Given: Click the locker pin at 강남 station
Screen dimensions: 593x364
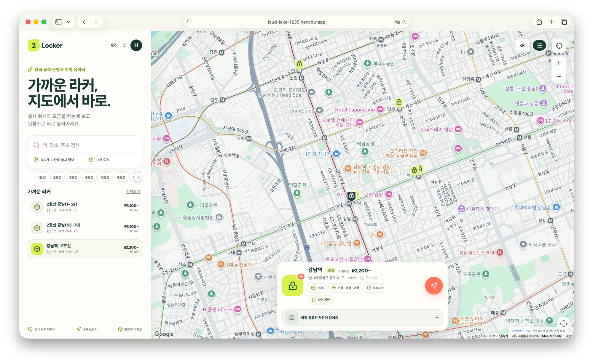Looking at the screenshot, I should pos(351,195).
